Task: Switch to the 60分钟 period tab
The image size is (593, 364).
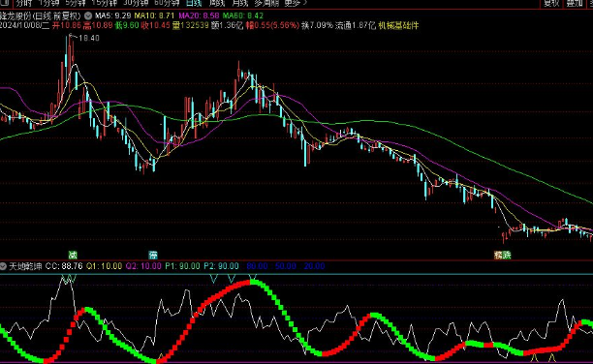Action: coord(167,3)
